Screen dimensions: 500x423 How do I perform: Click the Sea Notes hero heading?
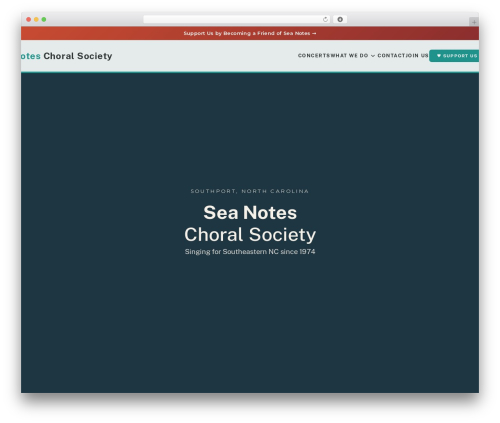tap(250, 213)
